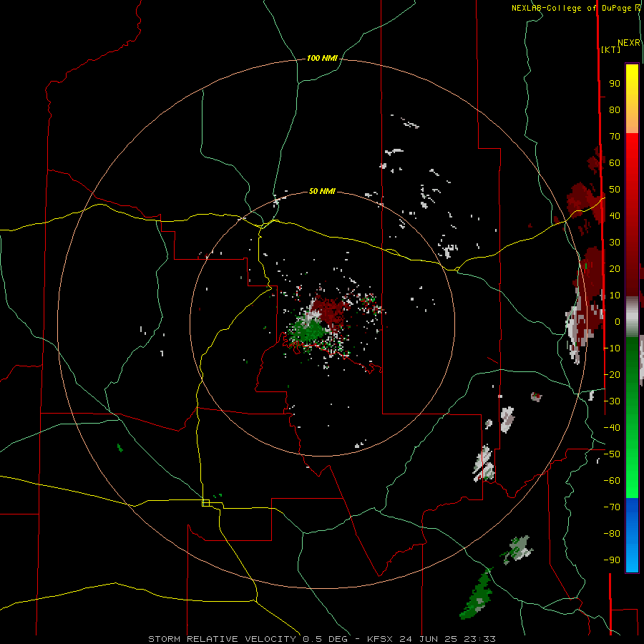Screen dimensions: 644x644
Task: Click the 50 NMI range ring label
Action: [x=322, y=191]
